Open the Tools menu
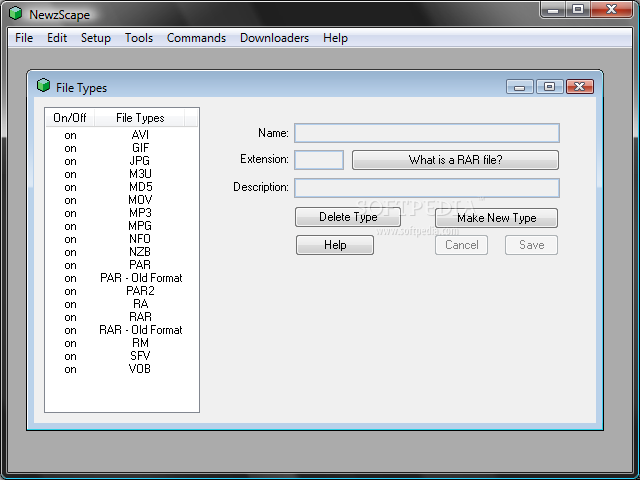Image resolution: width=640 pixels, height=480 pixels. point(139,38)
